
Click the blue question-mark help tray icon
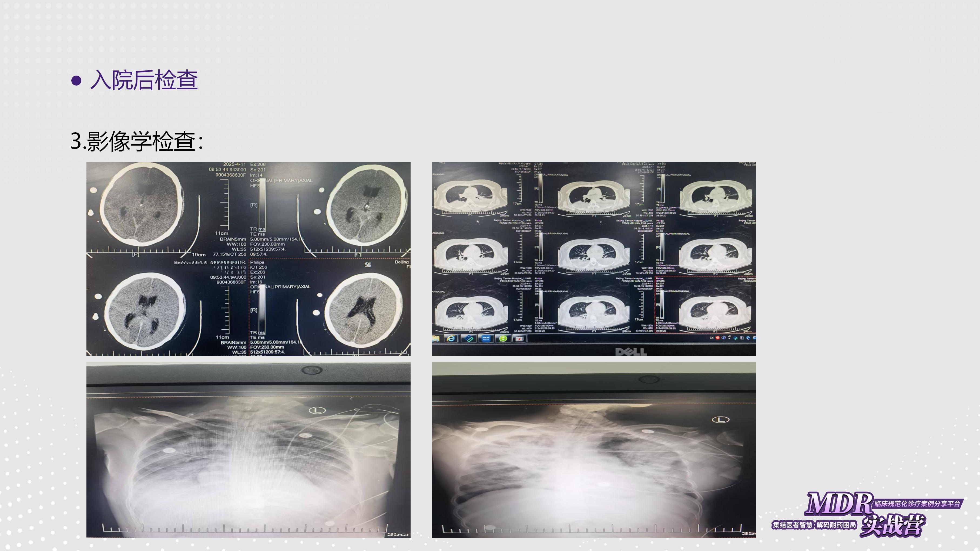(x=724, y=338)
